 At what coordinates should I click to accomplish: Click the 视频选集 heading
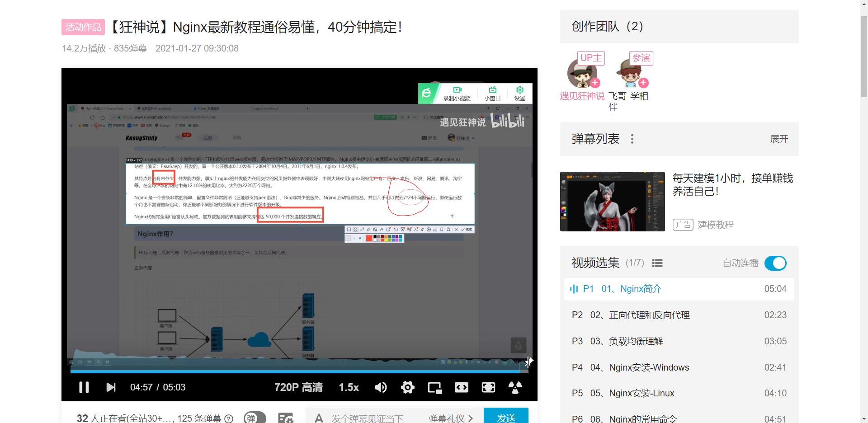point(595,263)
